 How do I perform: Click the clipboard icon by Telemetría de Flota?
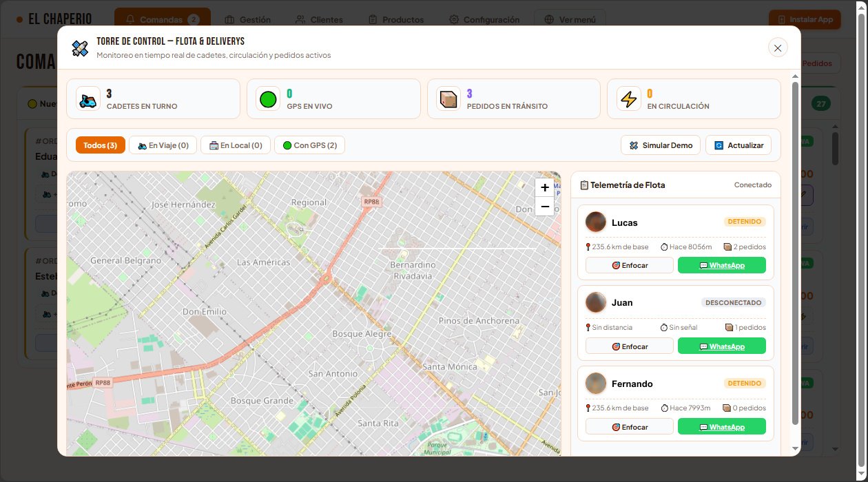[x=584, y=185]
